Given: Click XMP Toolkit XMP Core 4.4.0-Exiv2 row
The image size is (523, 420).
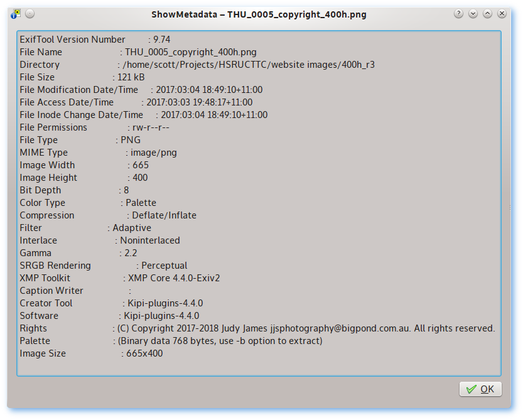Looking at the screenshot, I should tap(120, 278).
